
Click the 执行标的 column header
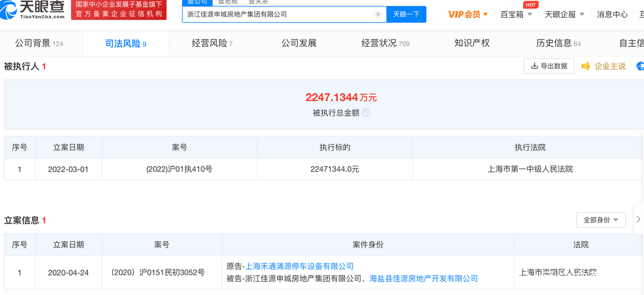335,147
